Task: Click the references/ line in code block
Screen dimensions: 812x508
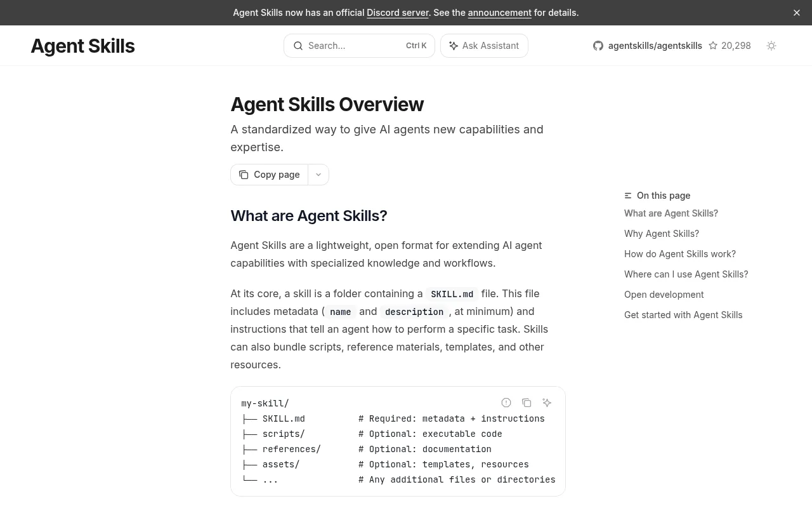Action: 292,449
